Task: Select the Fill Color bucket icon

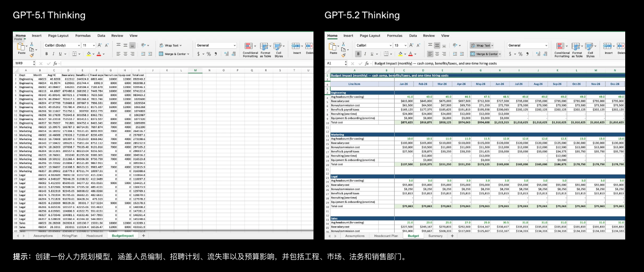Action: (400, 54)
